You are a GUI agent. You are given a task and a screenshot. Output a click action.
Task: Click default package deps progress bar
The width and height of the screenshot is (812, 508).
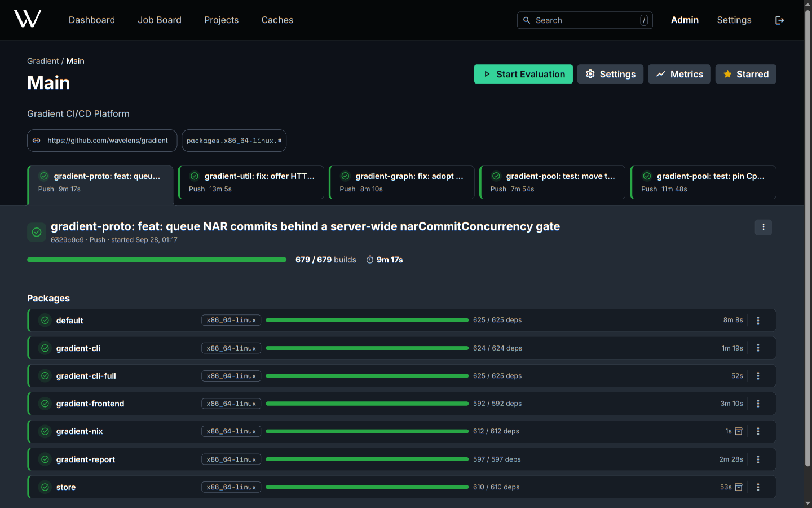tap(367, 320)
